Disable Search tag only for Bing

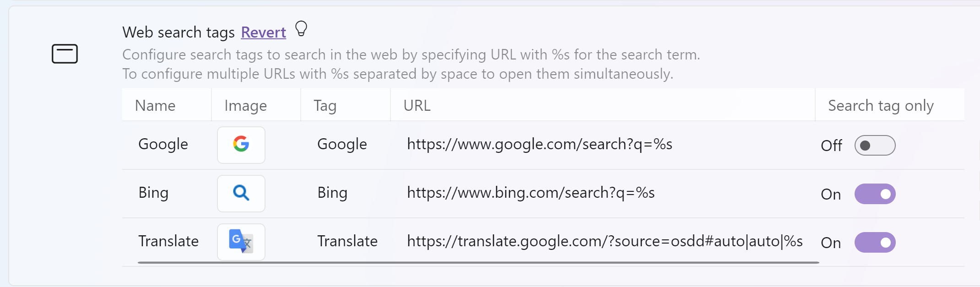pos(875,194)
